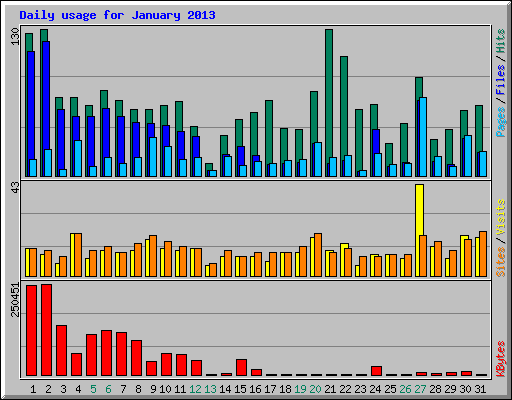Click day 29 on the x-axis
This screenshot has width=512, height=400.
click(450, 389)
